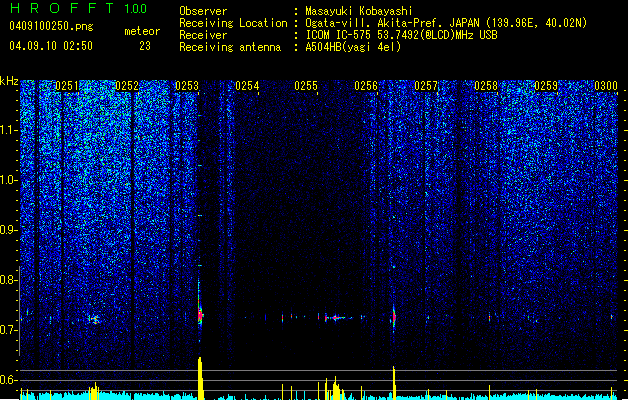Screen dimensions: 629x400
Task: Click the 0256 time marker
Action: click(366, 86)
